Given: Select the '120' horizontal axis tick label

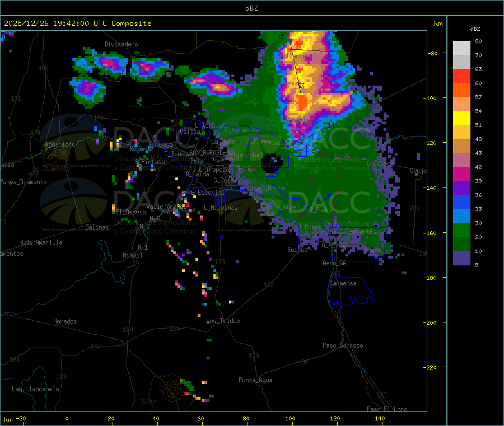Looking at the screenshot, I should (x=335, y=418).
